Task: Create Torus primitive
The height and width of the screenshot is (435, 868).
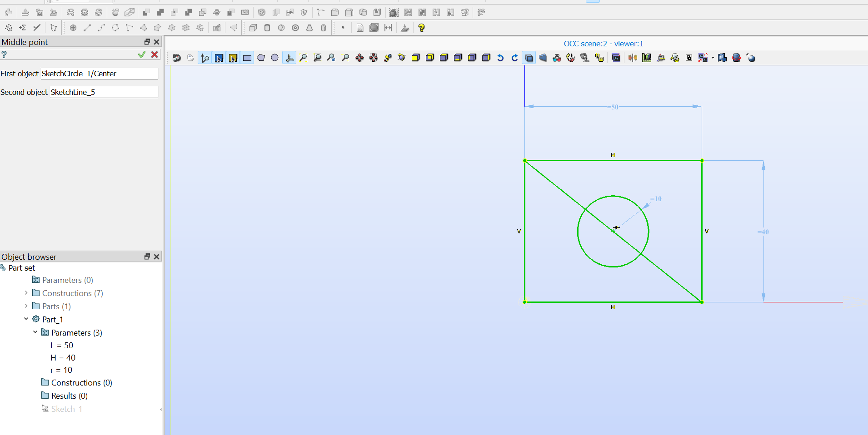Action: click(295, 28)
